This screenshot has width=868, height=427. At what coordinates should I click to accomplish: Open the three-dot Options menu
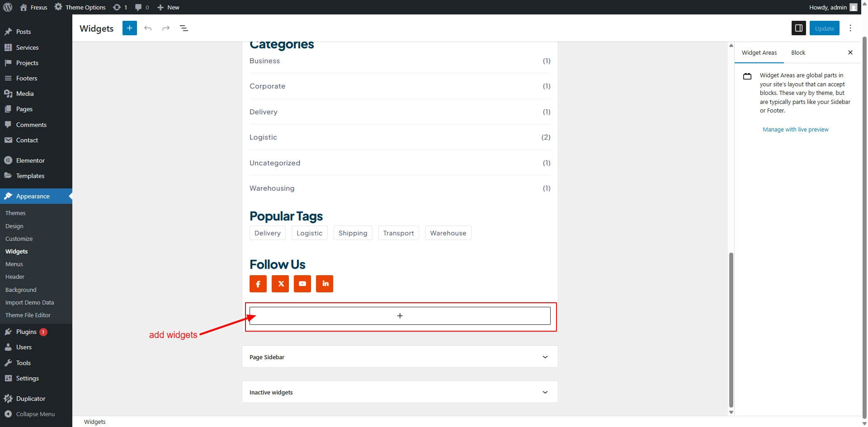tap(850, 28)
